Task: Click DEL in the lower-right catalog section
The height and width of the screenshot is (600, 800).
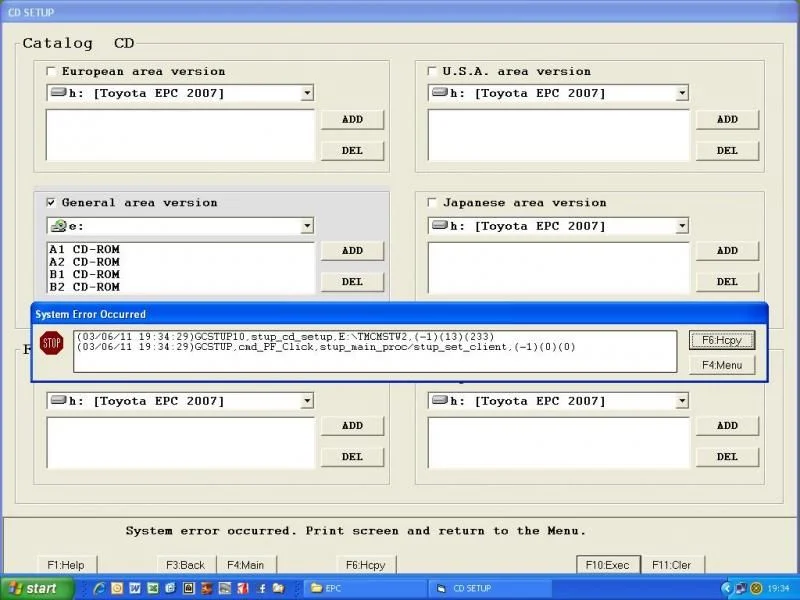Action: point(727,457)
